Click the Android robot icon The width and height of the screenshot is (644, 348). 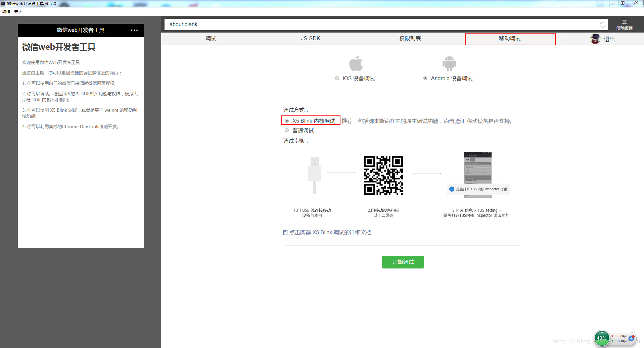[449, 63]
